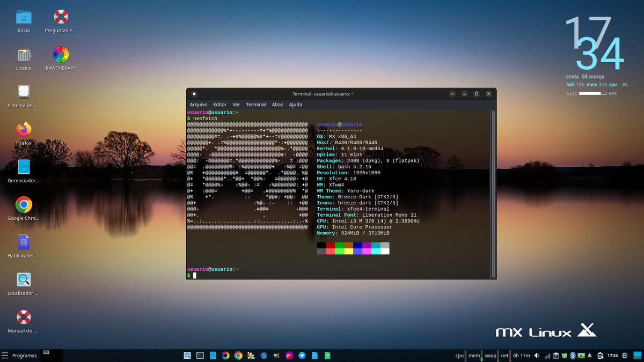This screenshot has height=362, width=644.
Task: Click the white fan-shaped icon in panel
Action: click(251, 356)
